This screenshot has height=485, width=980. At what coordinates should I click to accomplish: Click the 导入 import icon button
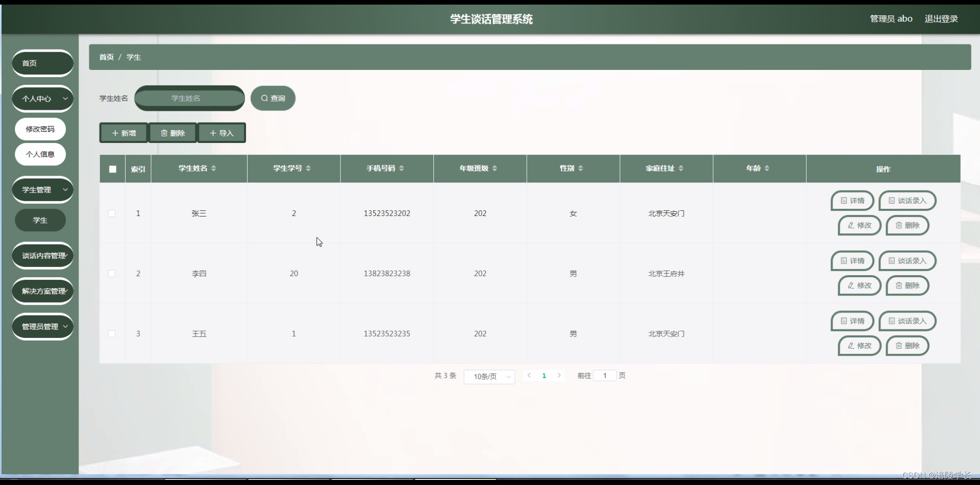[213, 133]
